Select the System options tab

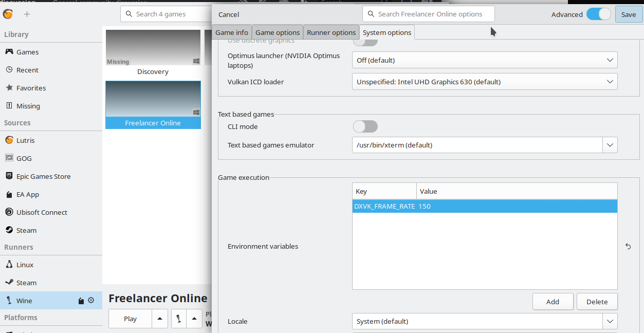387,32
